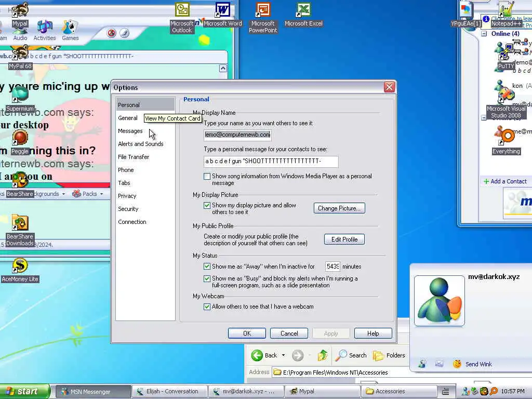Open the YPguEAe[1] desktop icon
The width and height of the screenshot is (532, 399).
pyautogui.click(x=466, y=15)
